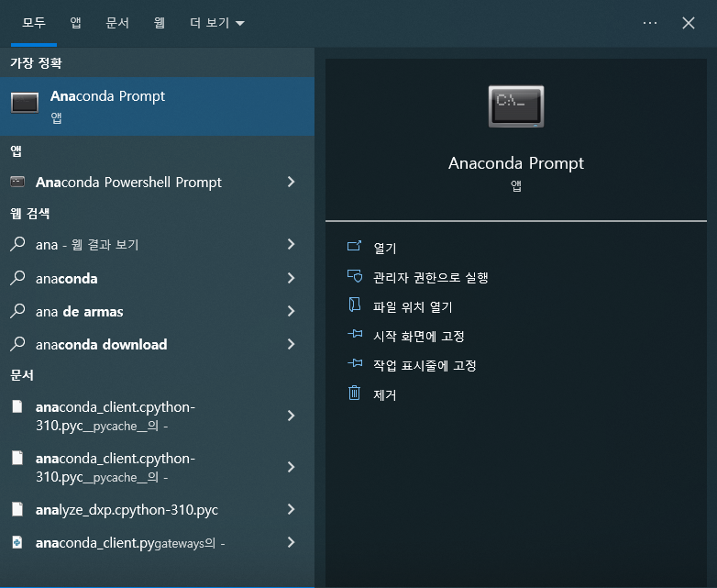Choose 시작 화면에 고정
The image size is (717, 588).
pyautogui.click(x=419, y=336)
